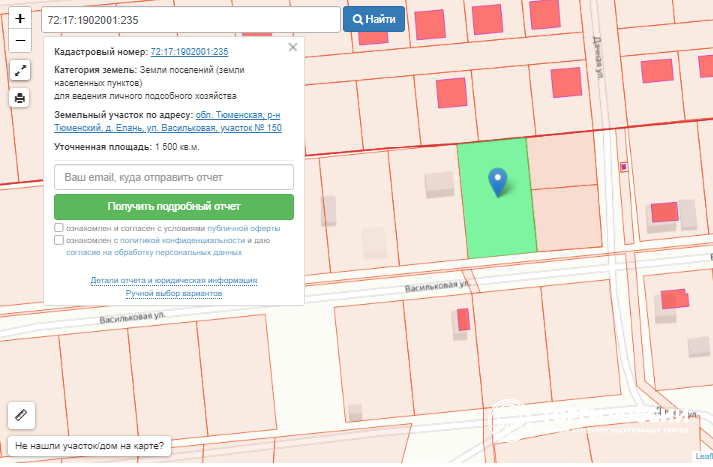Check the privacy policy consent checkbox
Image resolution: width=713 pixels, height=467 pixels.
60,240
